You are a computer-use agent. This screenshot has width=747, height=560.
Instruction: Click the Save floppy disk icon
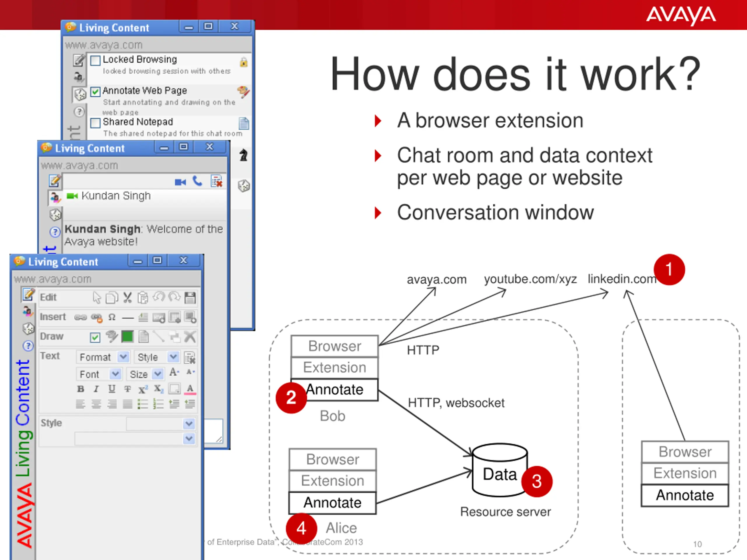click(x=190, y=297)
